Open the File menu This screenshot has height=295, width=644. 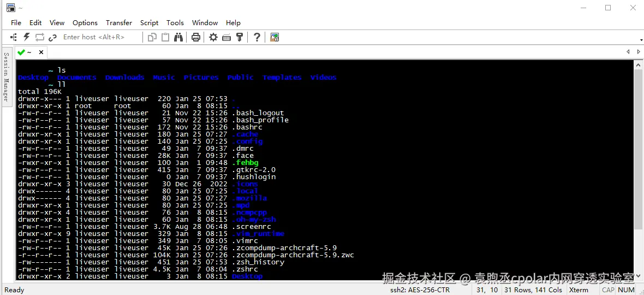(16, 23)
